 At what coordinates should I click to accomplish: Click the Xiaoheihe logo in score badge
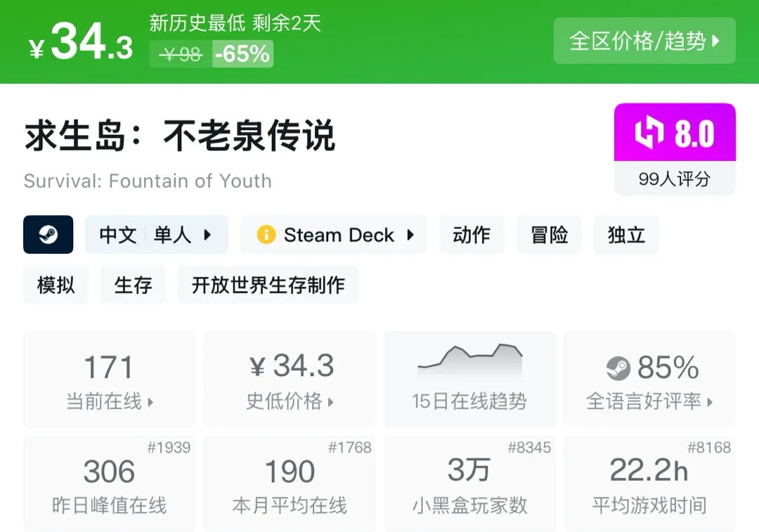click(x=649, y=134)
